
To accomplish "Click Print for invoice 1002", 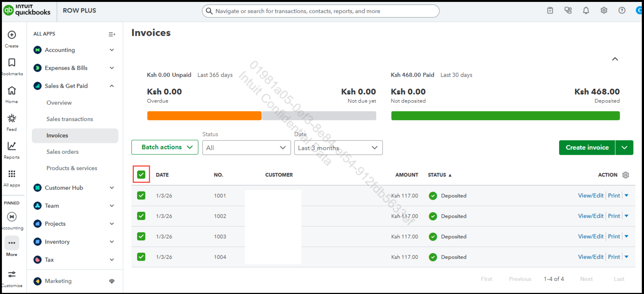I will pos(614,216).
